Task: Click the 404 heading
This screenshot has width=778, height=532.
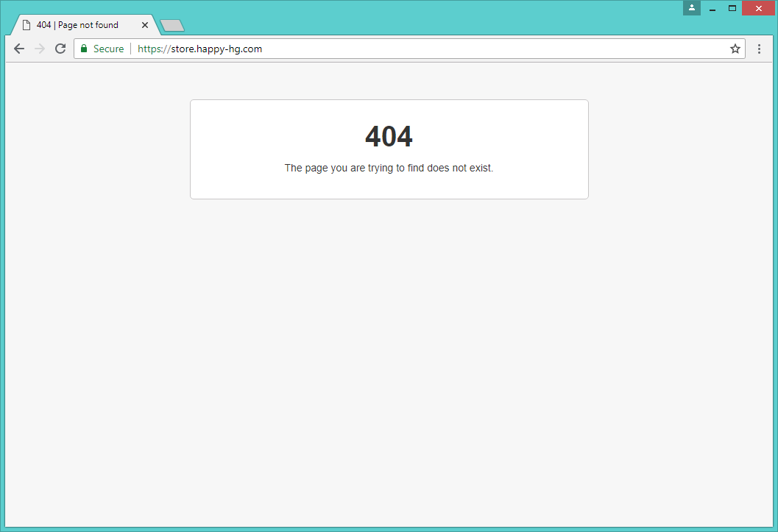Action: [x=389, y=136]
